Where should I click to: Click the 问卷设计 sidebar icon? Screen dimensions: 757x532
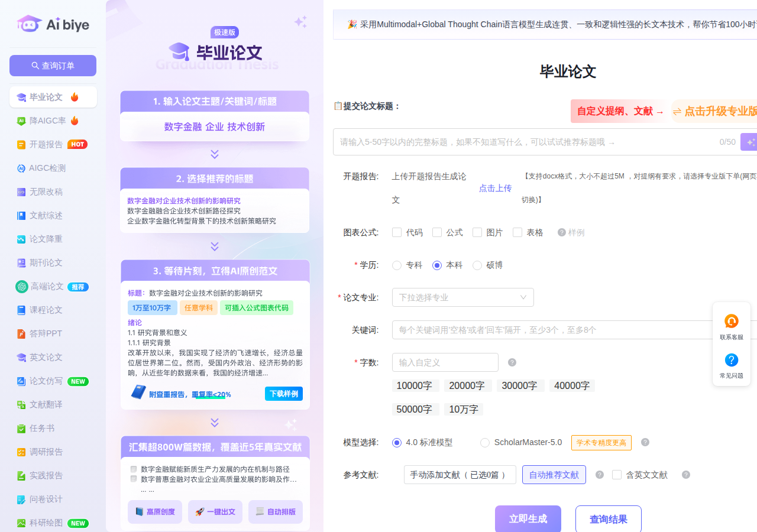click(21, 499)
